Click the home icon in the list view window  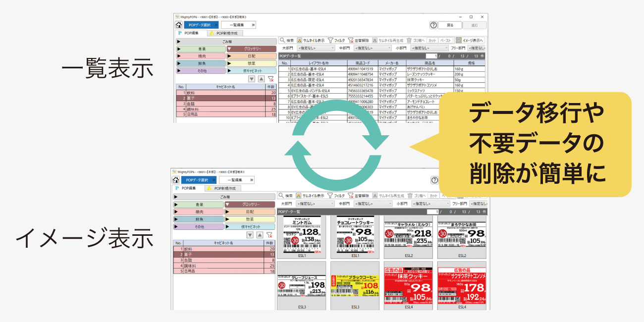coord(178,25)
